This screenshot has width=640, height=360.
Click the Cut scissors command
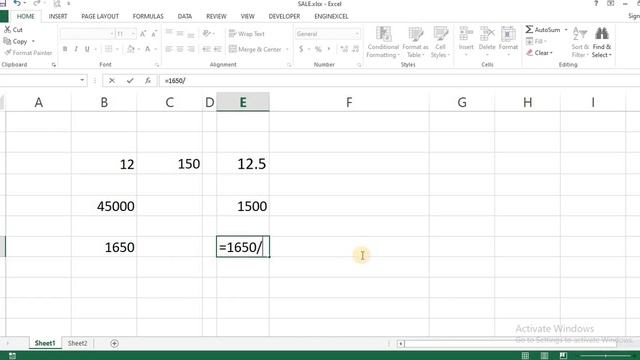[13, 30]
